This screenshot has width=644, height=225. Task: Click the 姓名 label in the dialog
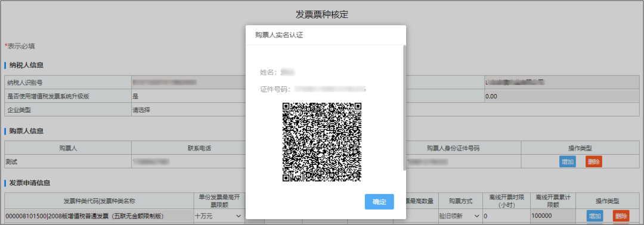pos(268,73)
